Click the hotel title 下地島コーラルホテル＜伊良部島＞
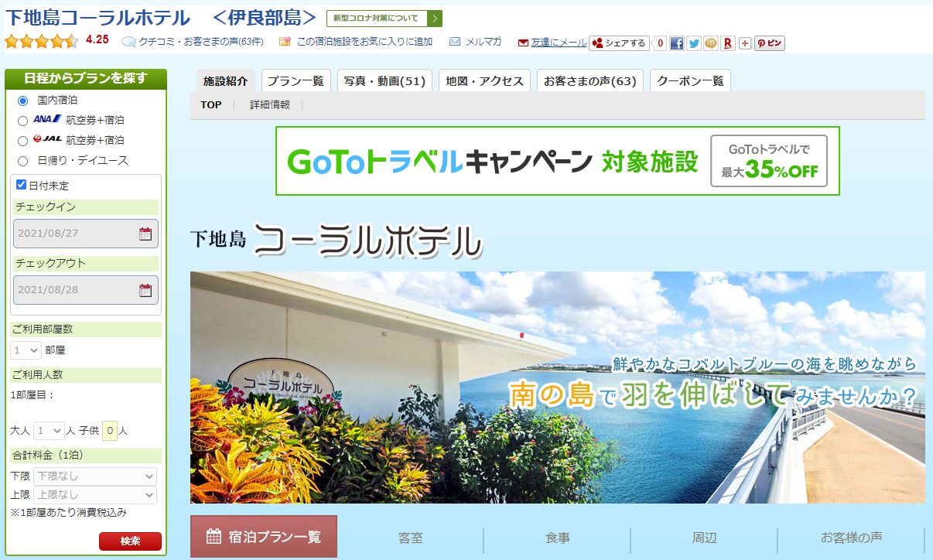Viewport: 933px width, 560px height. pyautogui.click(x=161, y=17)
